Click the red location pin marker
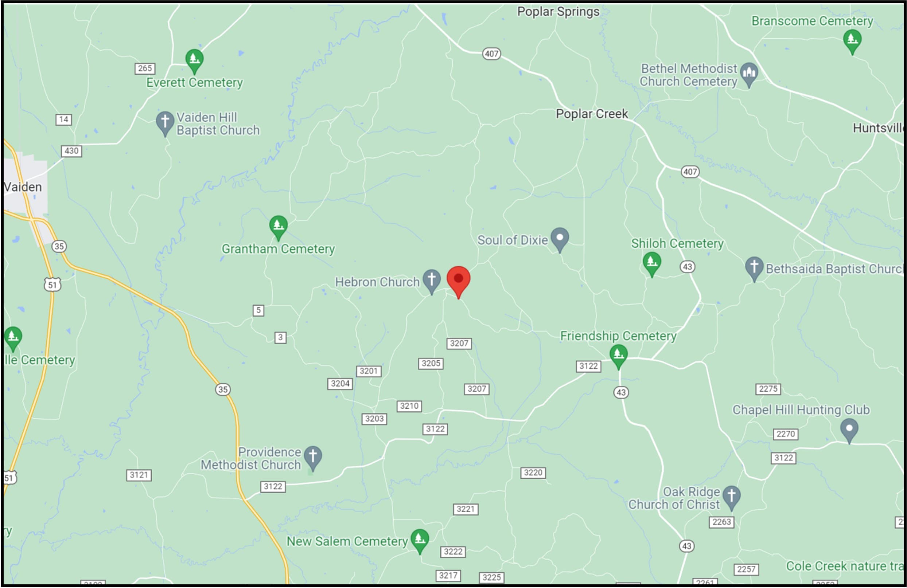The width and height of the screenshot is (907, 588). (459, 282)
